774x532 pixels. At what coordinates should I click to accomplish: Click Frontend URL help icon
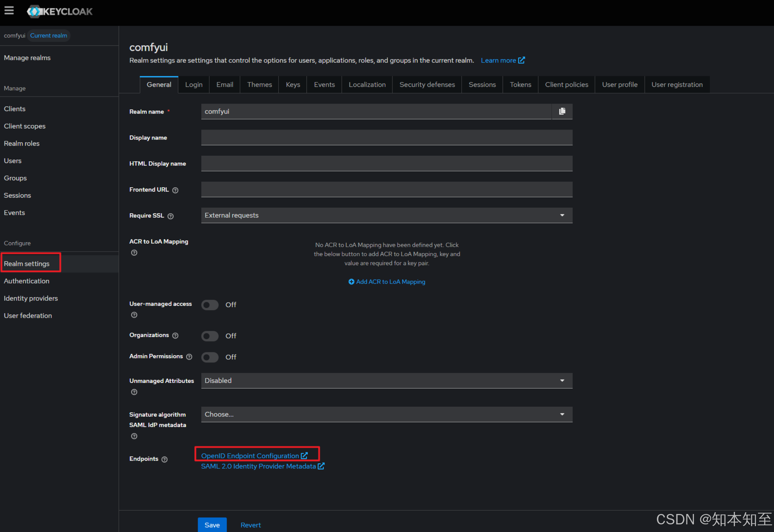(x=175, y=190)
